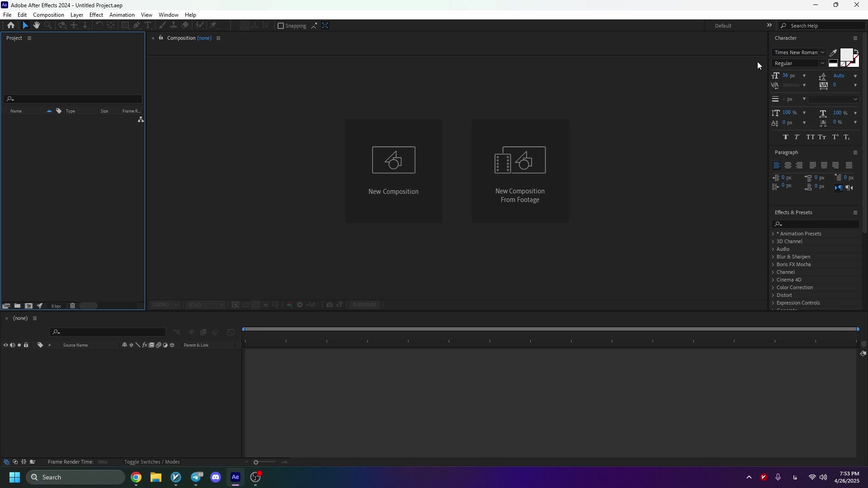Enable the Snapping checkbox
The width and height of the screenshot is (868, 488).
(281, 26)
